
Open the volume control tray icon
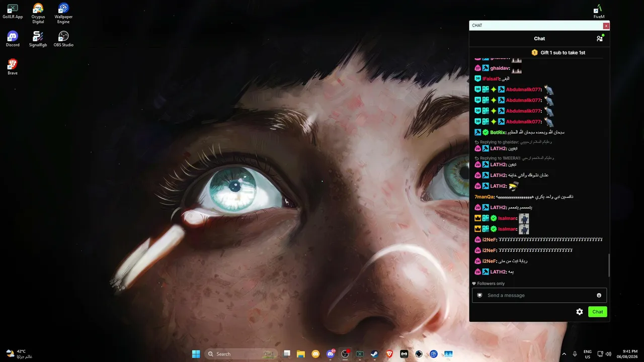click(608, 354)
